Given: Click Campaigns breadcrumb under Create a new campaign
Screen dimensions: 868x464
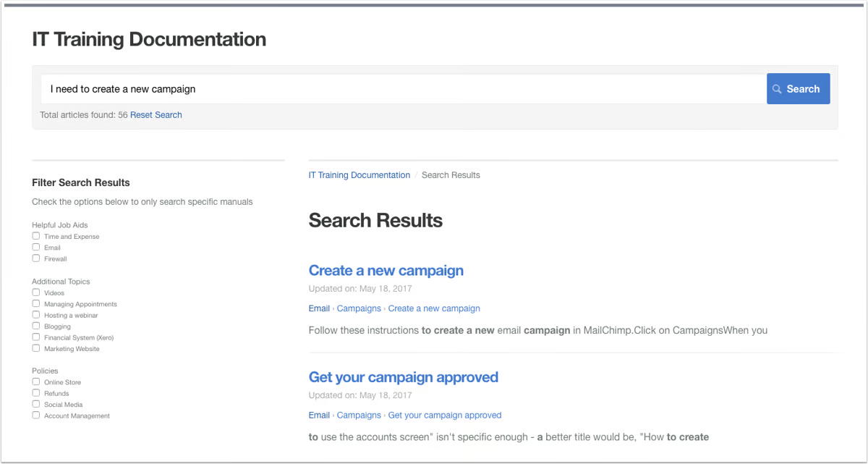Looking at the screenshot, I should (359, 308).
